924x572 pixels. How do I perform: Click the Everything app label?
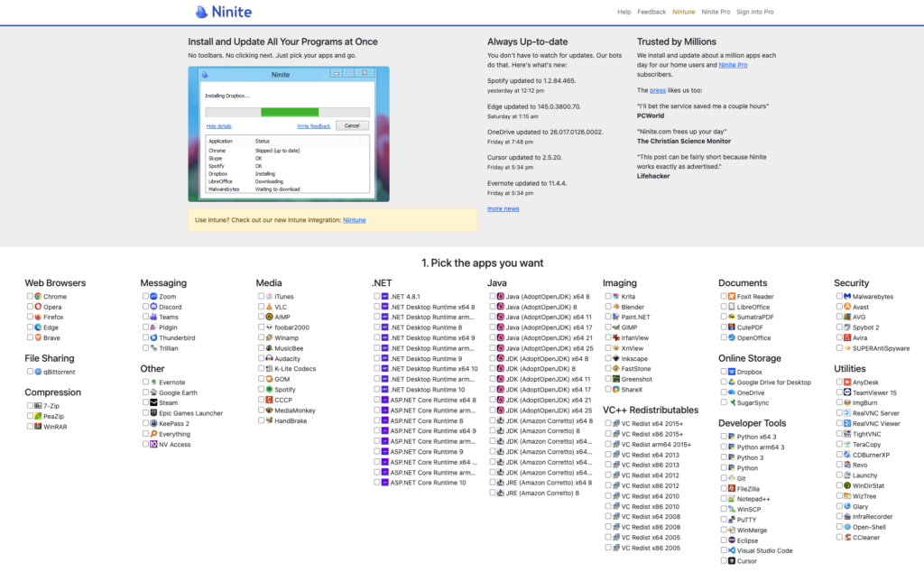tap(174, 434)
